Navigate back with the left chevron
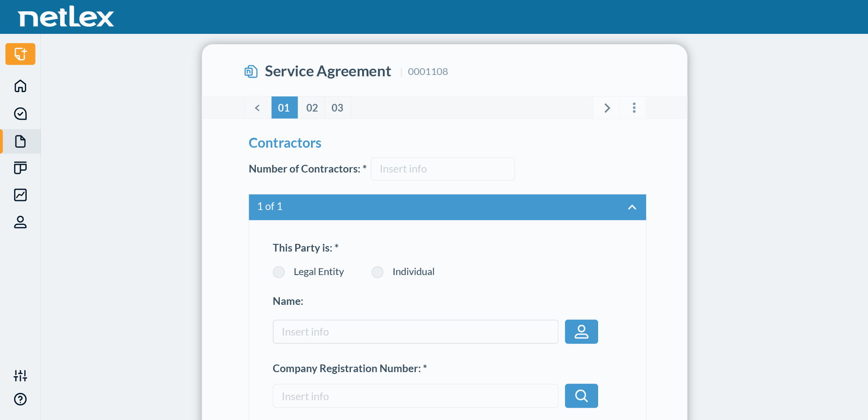Image resolution: width=868 pixels, height=420 pixels. coord(257,107)
